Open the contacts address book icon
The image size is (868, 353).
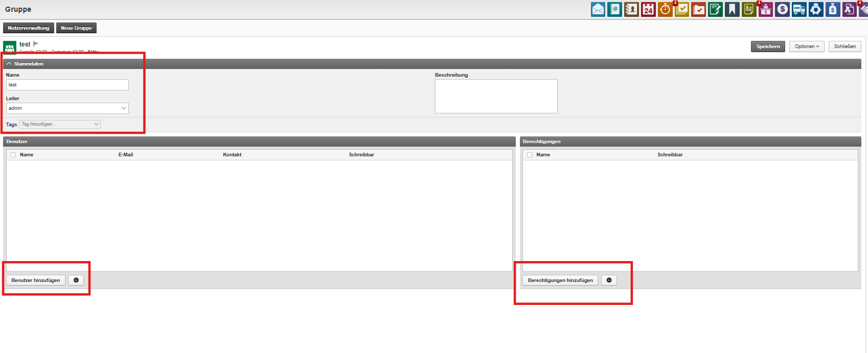pyautogui.click(x=631, y=9)
